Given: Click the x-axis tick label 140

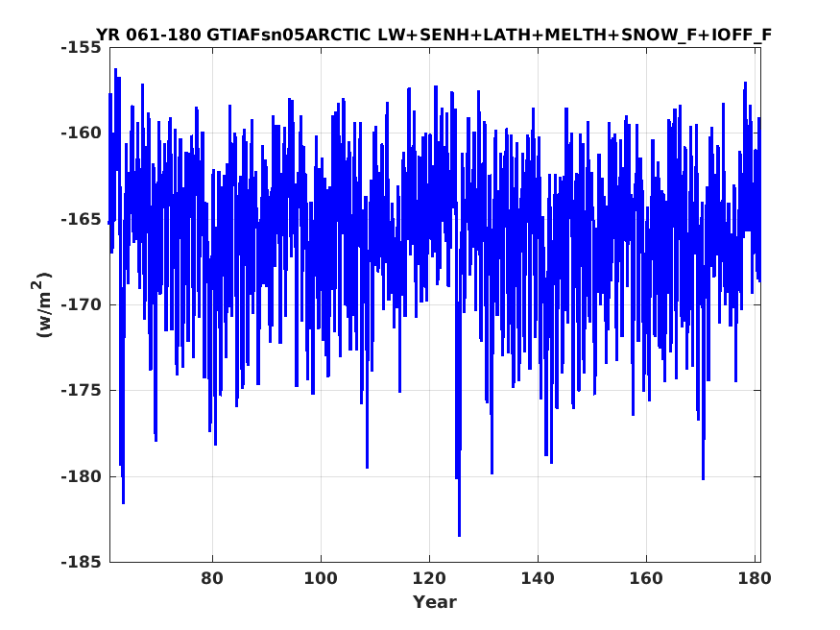Looking at the screenshot, I should 538,578.
